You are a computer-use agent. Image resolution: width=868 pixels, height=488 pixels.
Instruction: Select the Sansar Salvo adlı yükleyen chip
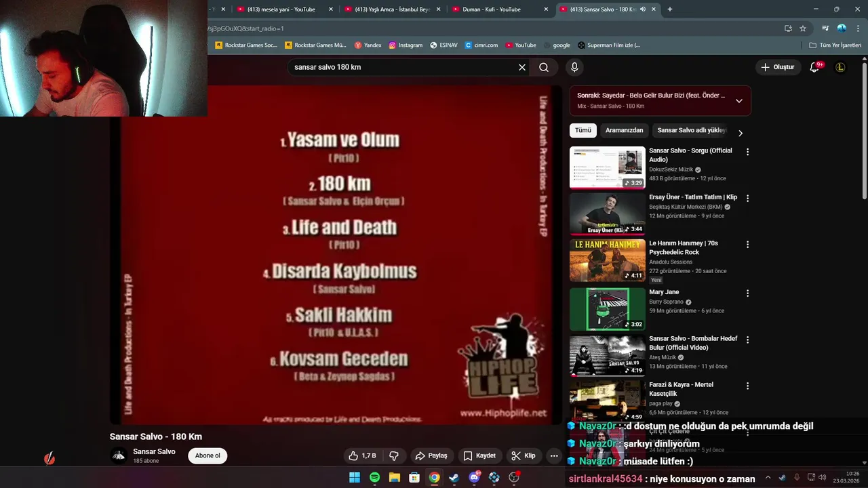tap(691, 130)
